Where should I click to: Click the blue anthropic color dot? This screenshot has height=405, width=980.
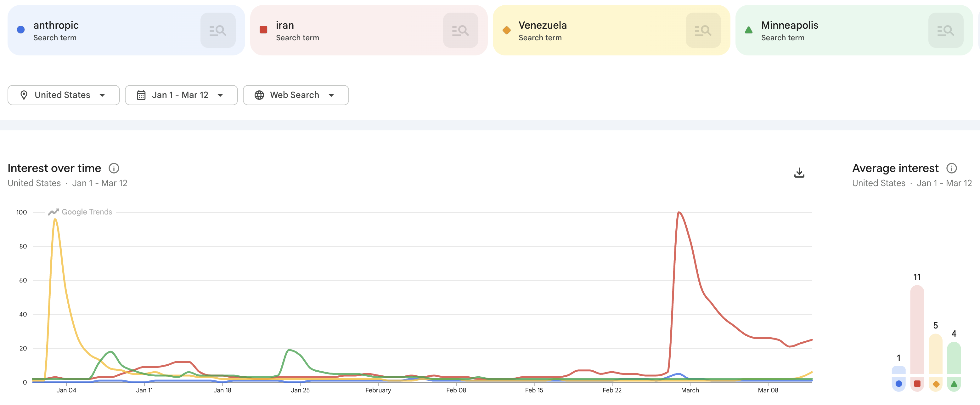21,30
